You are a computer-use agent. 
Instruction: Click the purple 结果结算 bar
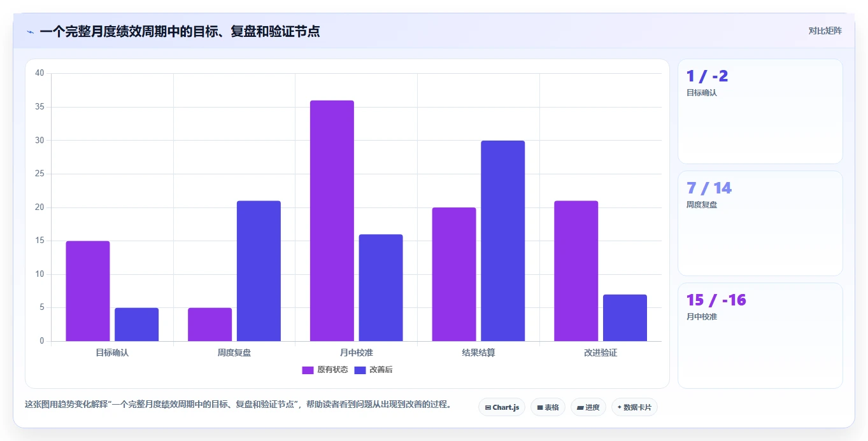pyautogui.click(x=454, y=274)
